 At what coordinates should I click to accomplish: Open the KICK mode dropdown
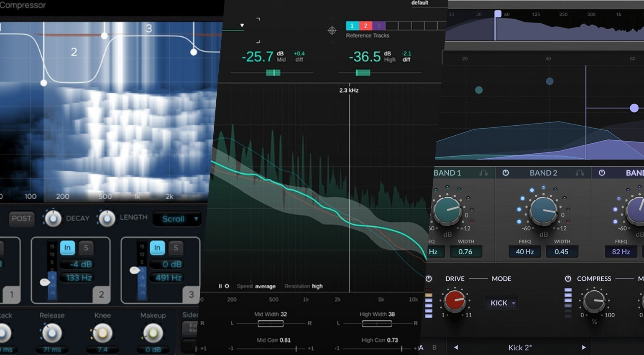pyautogui.click(x=502, y=303)
